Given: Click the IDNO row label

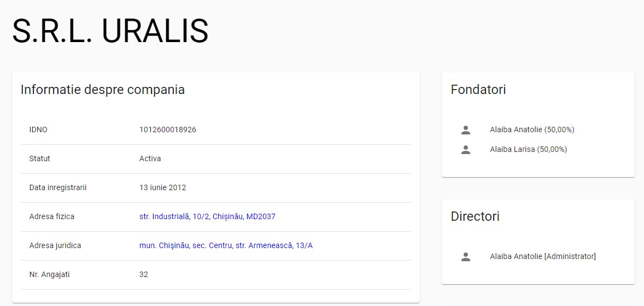Looking at the screenshot, I should point(38,130).
